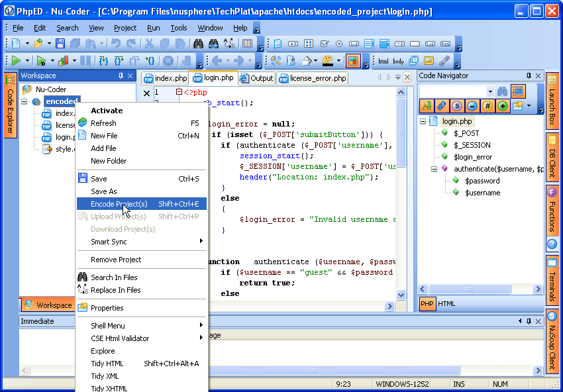The height and width of the screenshot is (392, 563).
Task: Switch to the HTML navigator view
Action: click(446, 304)
